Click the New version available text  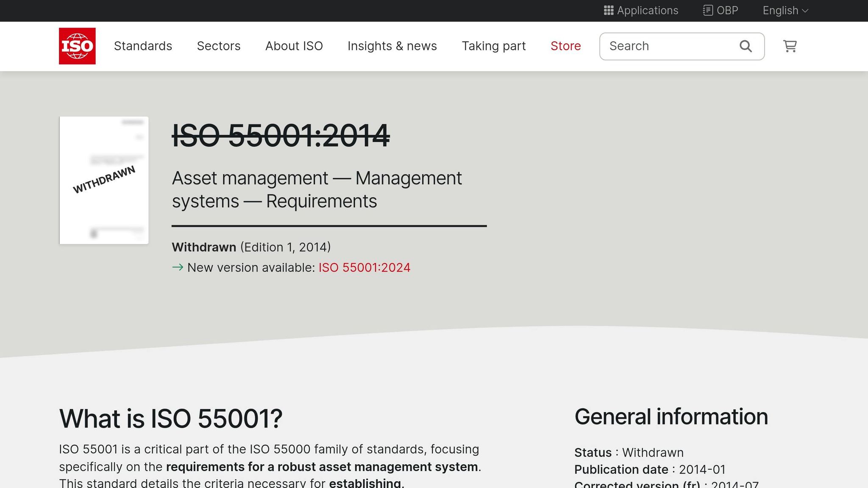[x=250, y=268]
